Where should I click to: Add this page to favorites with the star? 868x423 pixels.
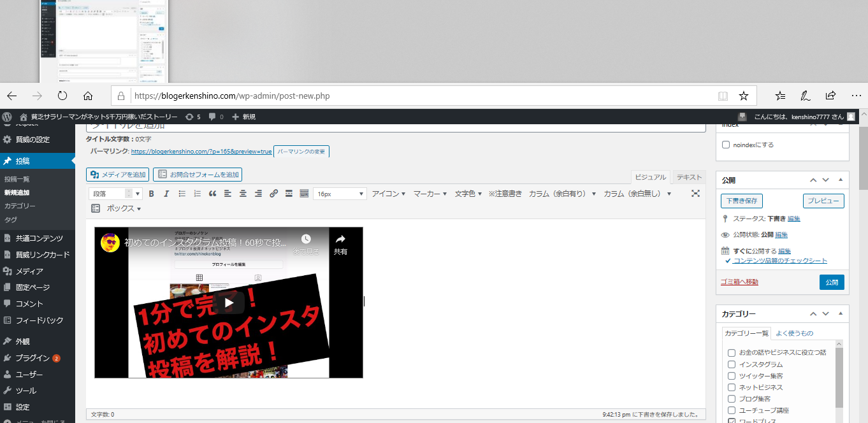[743, 96]
